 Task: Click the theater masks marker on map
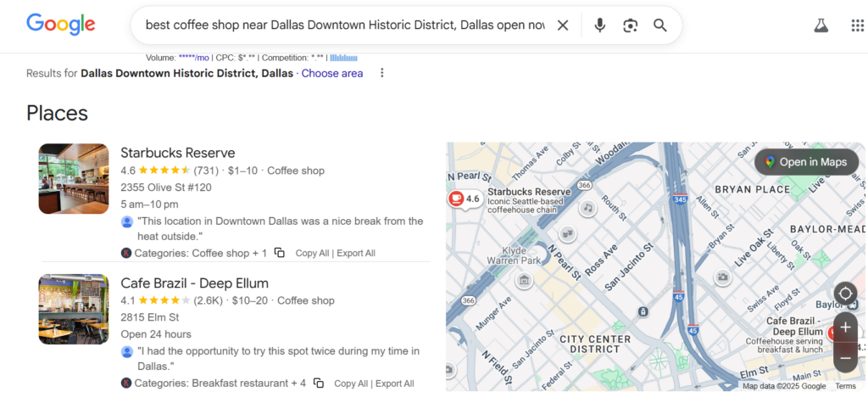pos(567,234)
